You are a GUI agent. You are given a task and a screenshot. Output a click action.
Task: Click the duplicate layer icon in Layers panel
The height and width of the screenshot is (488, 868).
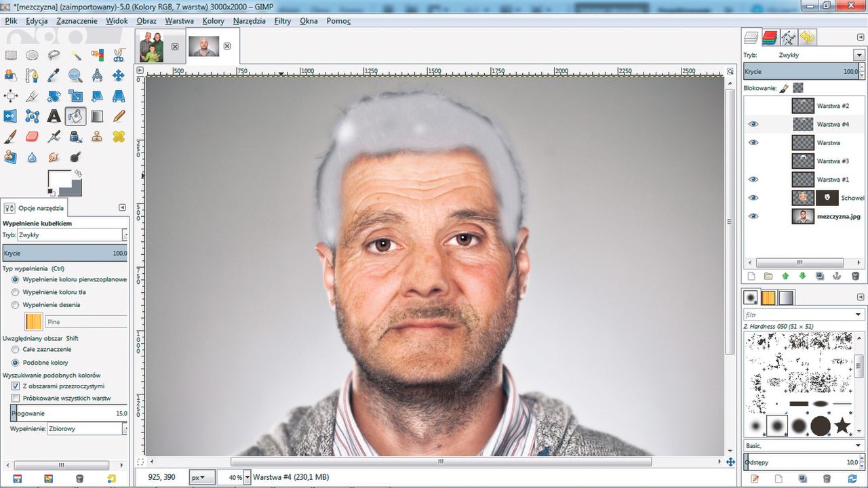tap(820, 276)
